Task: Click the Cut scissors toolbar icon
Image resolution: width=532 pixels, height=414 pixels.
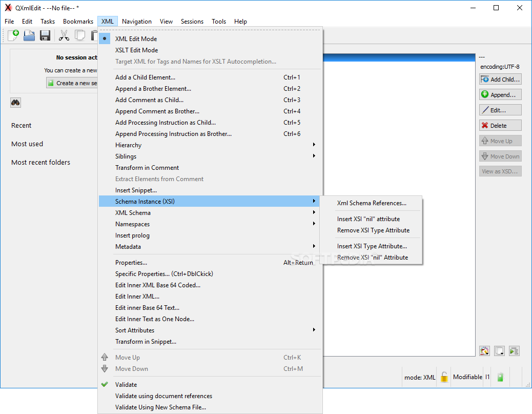Action: pyautogui.click(x=64, y=35)
